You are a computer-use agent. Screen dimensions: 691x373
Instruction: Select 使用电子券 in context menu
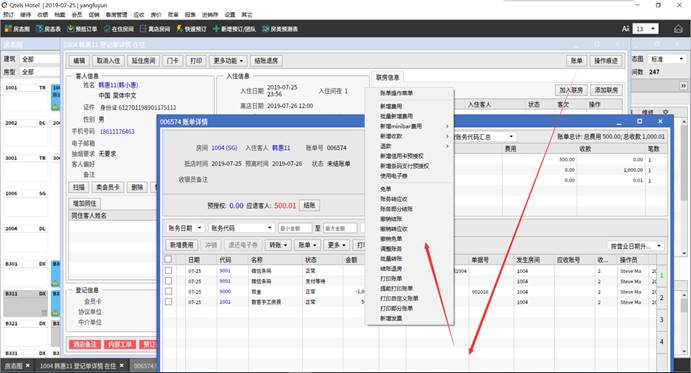click(x=394, y=175)
